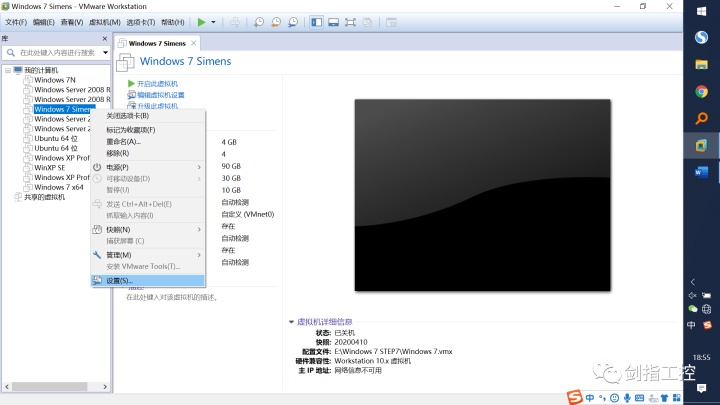Switch to the Windows 7 Simens tab
Image resolution: width=720 pixels, height=405 pixels.
[157, 43]
